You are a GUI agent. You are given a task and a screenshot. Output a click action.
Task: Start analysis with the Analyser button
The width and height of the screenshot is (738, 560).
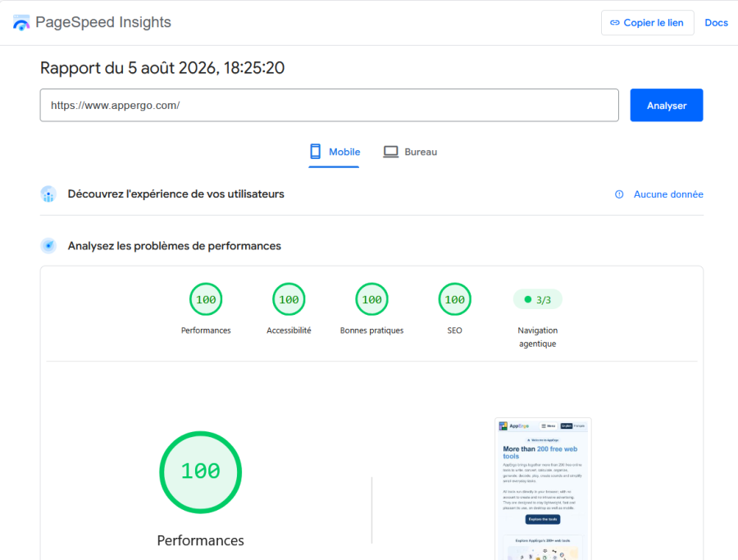coord(667,105)
